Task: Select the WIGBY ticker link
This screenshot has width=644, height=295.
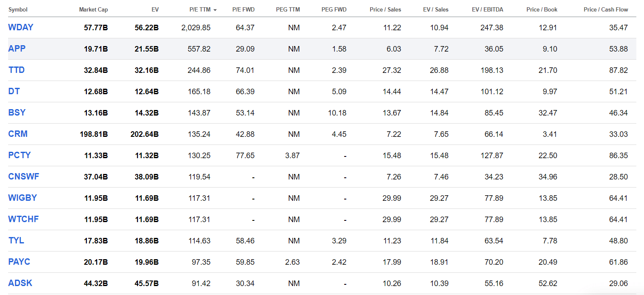Action: coord(23,198)
